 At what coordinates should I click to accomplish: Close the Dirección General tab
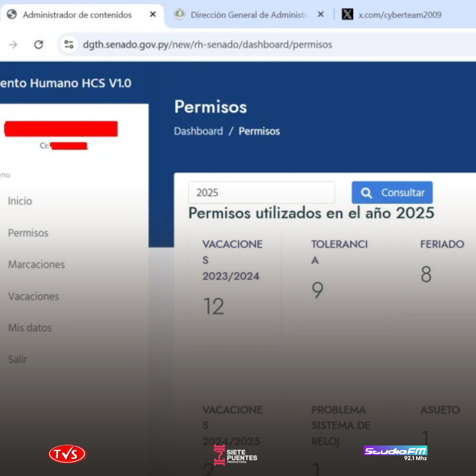pyautogui.click(x=321, y=15)
